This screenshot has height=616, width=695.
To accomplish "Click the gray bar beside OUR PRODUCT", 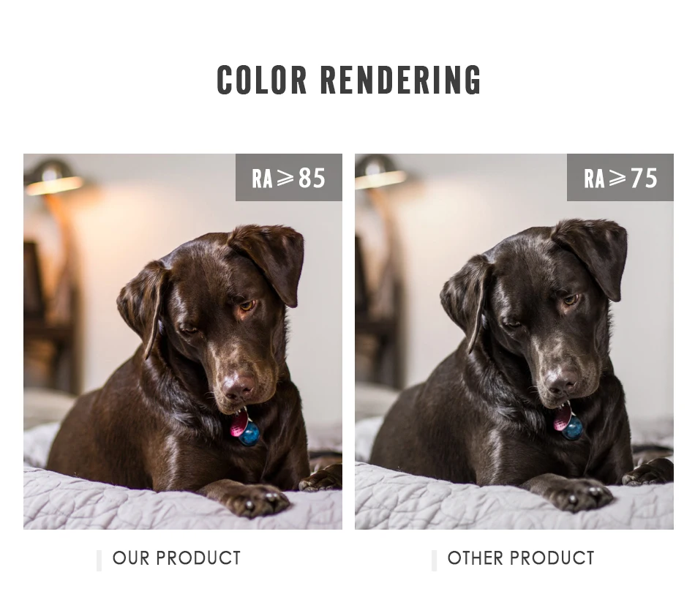I will coord(99,560).
